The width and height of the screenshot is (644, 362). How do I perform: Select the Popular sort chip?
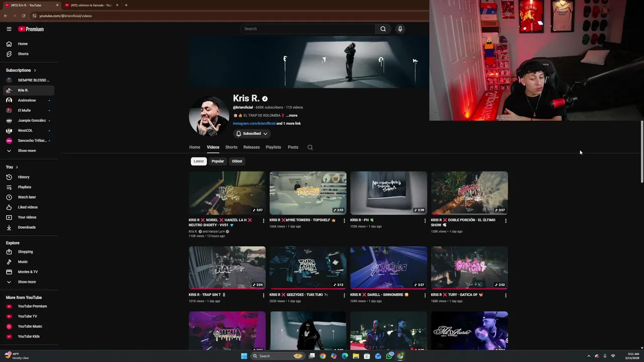click(x=218, y=161)
